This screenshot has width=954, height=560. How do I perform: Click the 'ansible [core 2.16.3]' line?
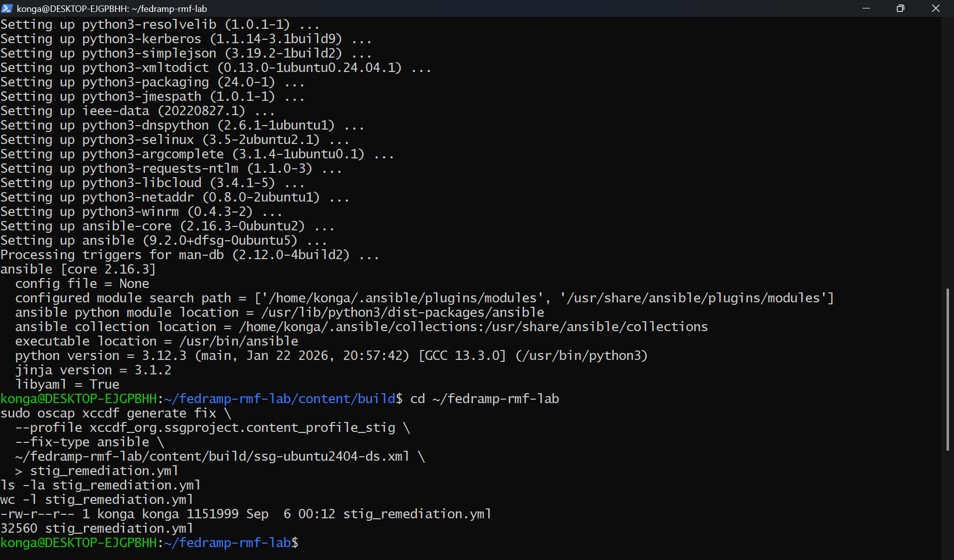click(78, 269)
